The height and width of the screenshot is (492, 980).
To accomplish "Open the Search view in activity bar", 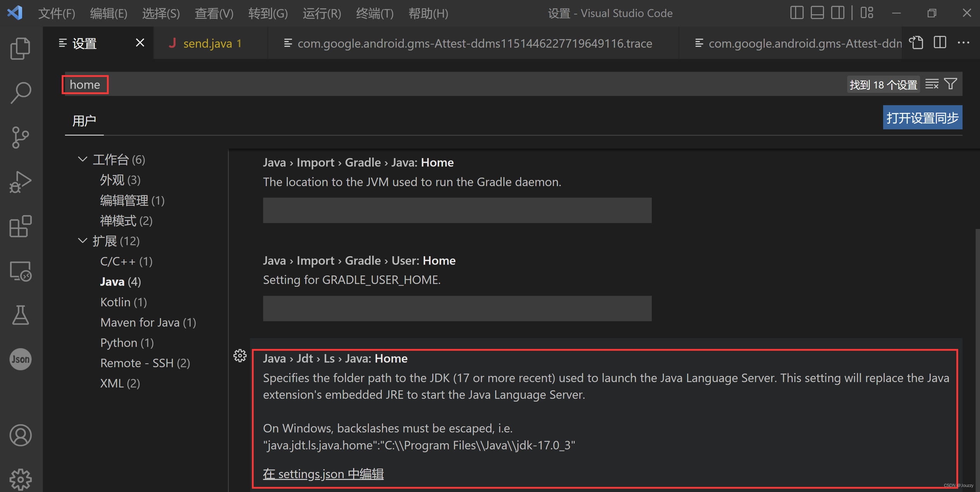I will pyautogui.click(x=20, y=93).
